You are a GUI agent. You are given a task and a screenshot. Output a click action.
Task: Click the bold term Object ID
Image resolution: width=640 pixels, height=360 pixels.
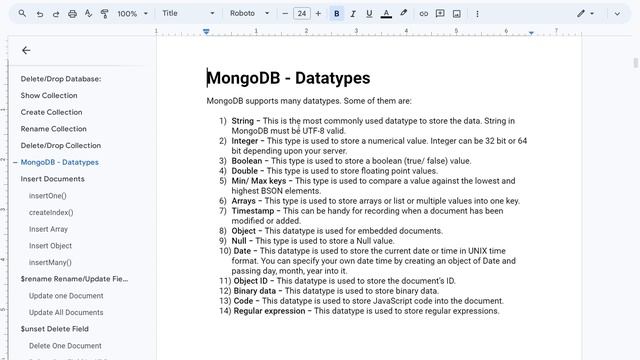point(250,281)
